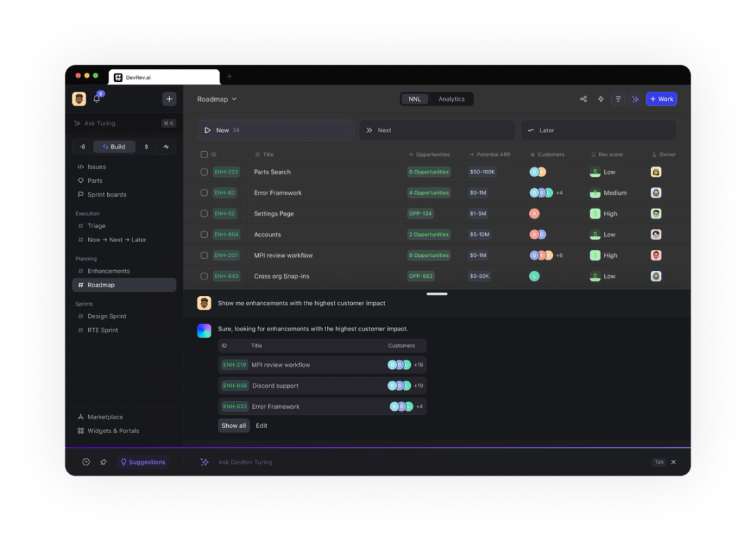Select the dollar sign mode icon

pyautogui.click(x=146, y=146)
